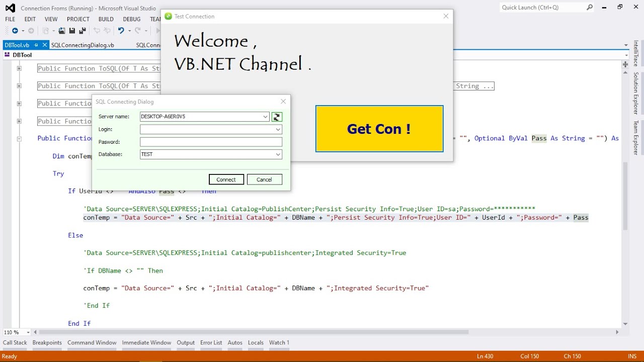
Task: Click the DBTool class icon in navigation bar
Action: pos(8,55)
